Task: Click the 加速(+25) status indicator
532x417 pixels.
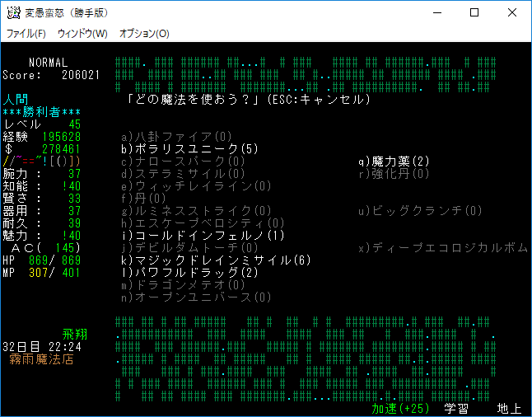Action: (401, 408)
